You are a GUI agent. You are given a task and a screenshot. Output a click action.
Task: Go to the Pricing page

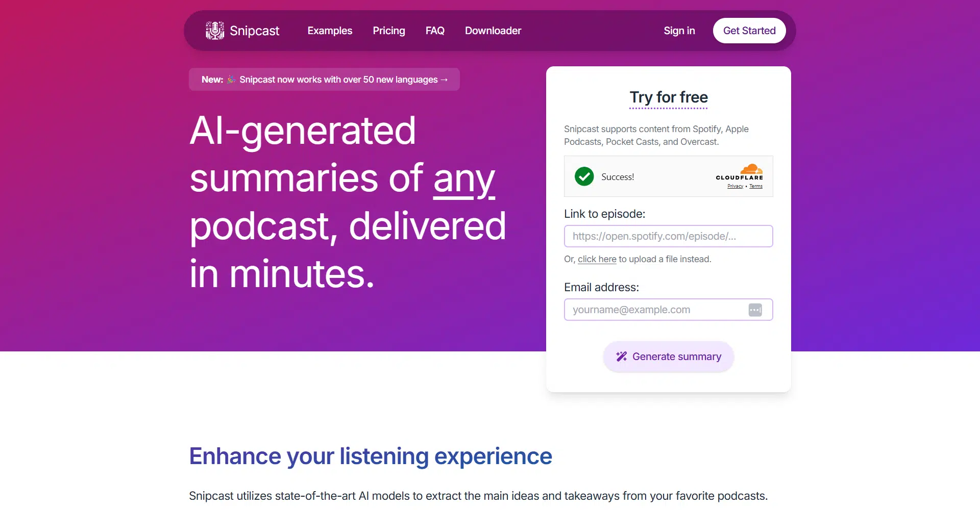pos(388,31)
